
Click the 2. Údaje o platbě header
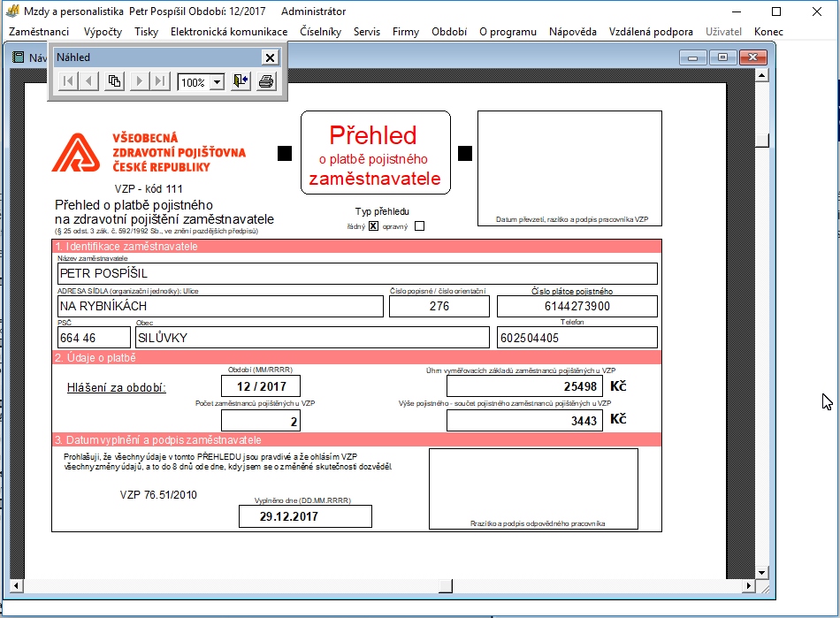[x=357, y=358]
